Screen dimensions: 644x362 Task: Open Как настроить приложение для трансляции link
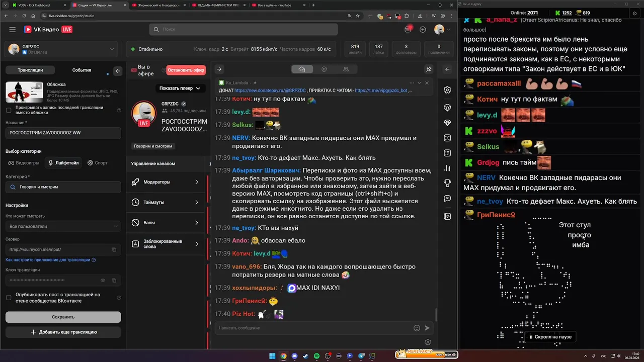tap(50, 260)
